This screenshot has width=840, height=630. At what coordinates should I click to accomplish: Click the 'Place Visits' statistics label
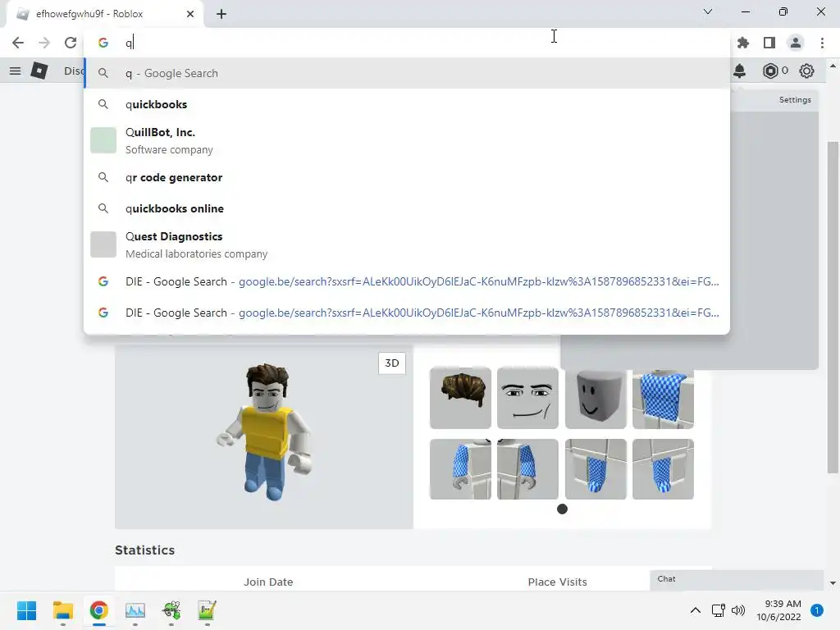click(557, 582)
